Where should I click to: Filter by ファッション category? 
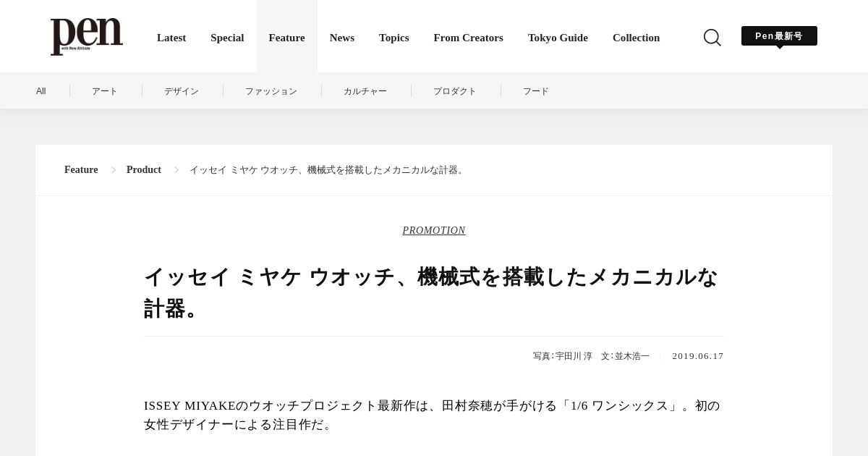tap(271, 91)
